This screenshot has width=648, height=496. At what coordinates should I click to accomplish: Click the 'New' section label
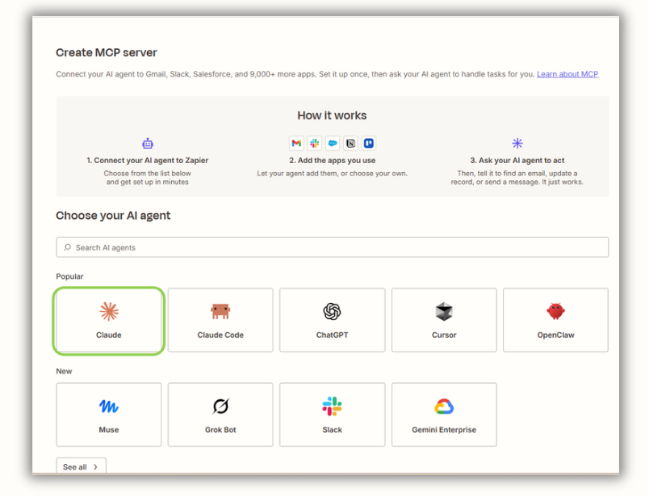(64, 371)
